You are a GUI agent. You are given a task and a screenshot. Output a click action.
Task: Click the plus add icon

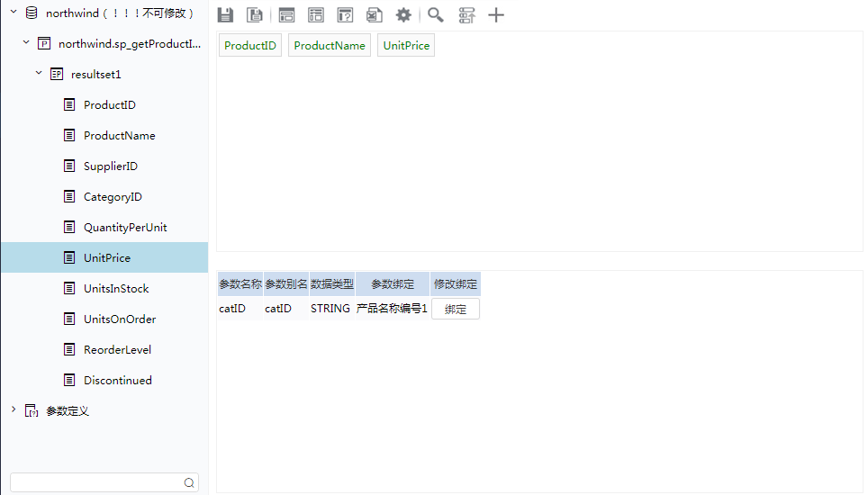tap(496, 15)
